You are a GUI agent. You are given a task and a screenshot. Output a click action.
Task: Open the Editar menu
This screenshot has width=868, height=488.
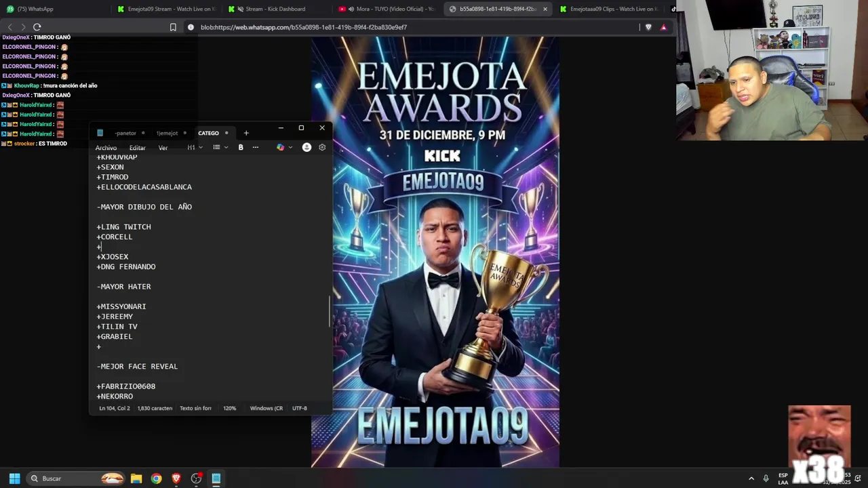[x=138, y=148]
